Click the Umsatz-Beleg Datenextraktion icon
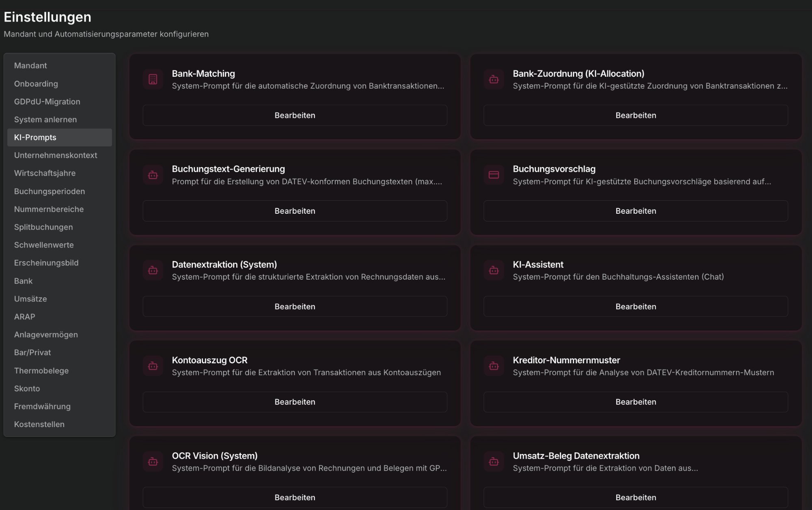Image resolution: width=812 pixels, height=510 pixels. click(x=493, y=462)
